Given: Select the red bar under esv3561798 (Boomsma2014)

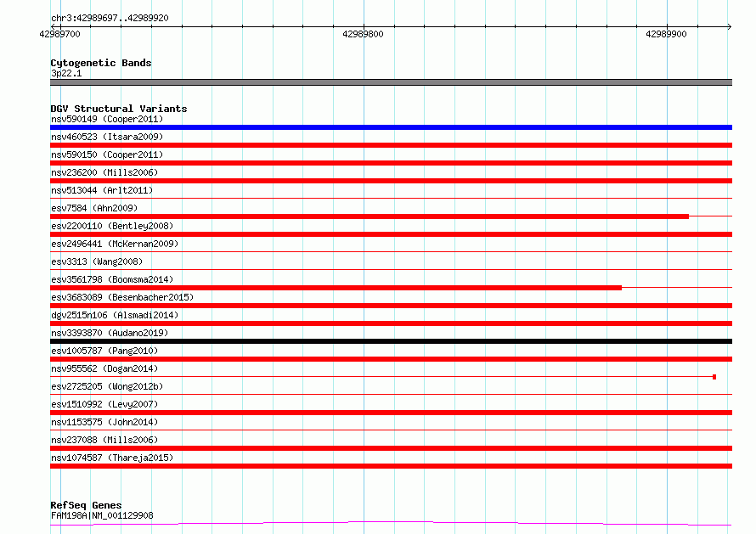Looking at the screenshot, I should coord(336,288).
